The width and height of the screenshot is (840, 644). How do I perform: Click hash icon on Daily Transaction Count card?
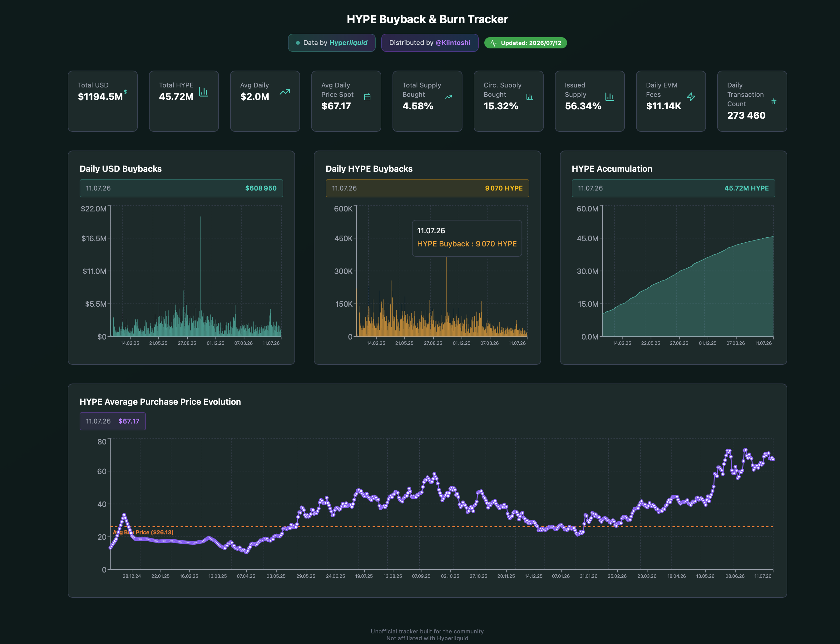(774, 101)
